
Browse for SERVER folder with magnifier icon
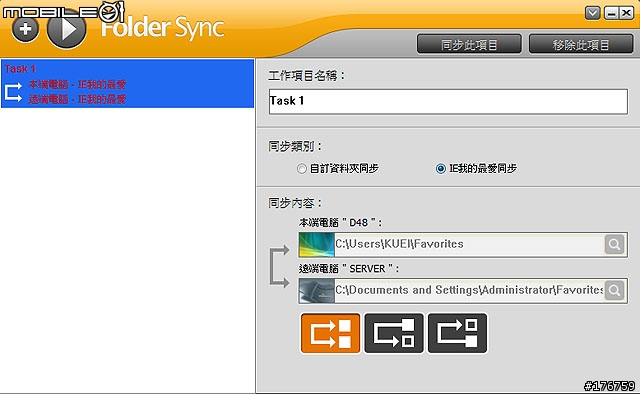[614, 290]
